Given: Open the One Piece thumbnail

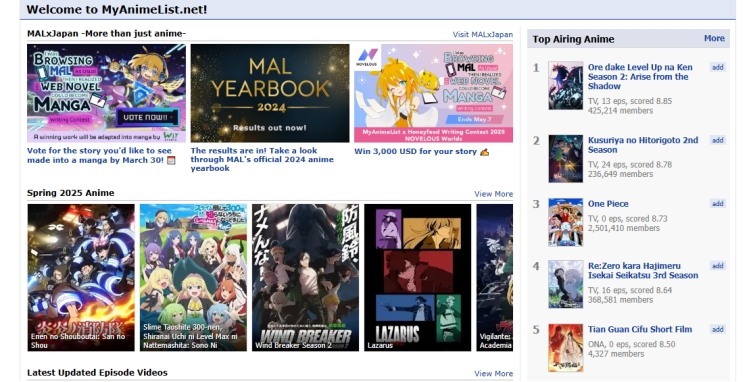Looking at the screenshot, I should pos(566,222).
